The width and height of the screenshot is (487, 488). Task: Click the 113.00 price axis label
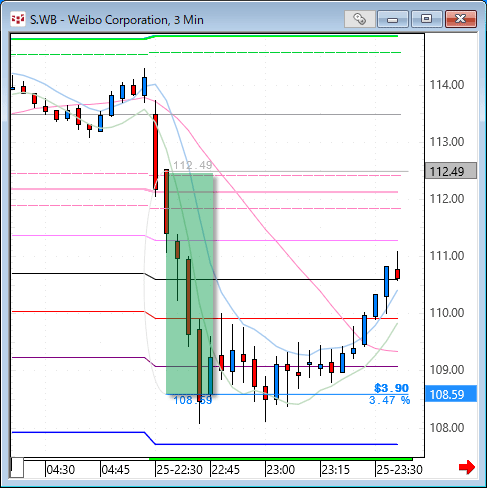447,142
